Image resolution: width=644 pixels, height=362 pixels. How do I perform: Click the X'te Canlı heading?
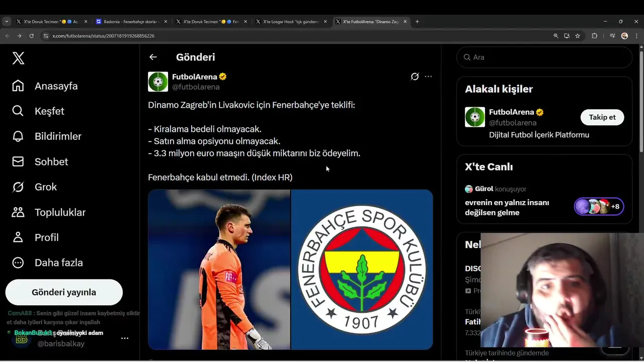(489, 167)
